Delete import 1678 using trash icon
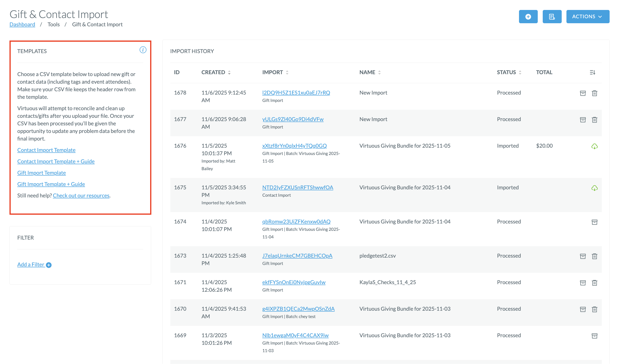 click(x=594, y=93)
